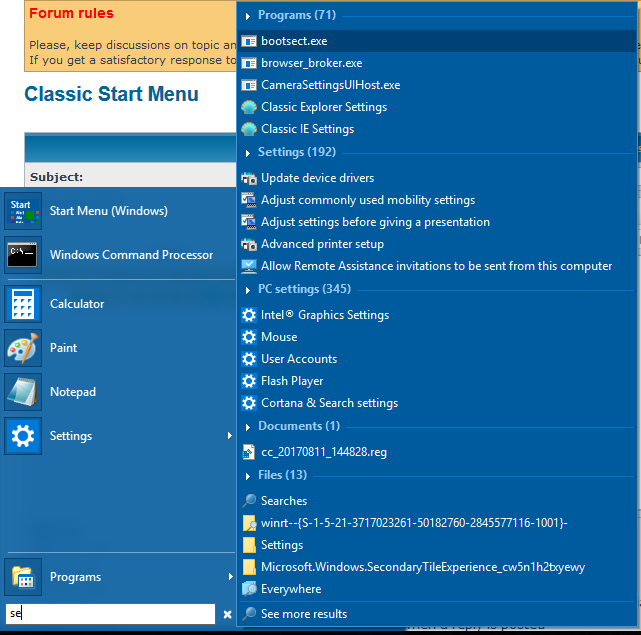Click the Allow Remote Assistance icon
Image resolution: width=641 pixels, height=635 pixels.
coord(249,266)
